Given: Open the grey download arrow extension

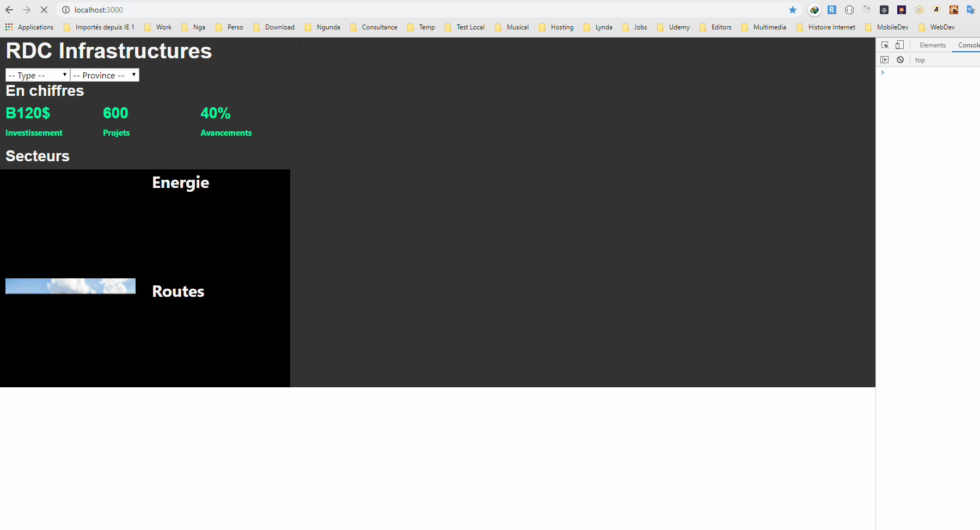Looking at the screenshot, I should 884,10.
